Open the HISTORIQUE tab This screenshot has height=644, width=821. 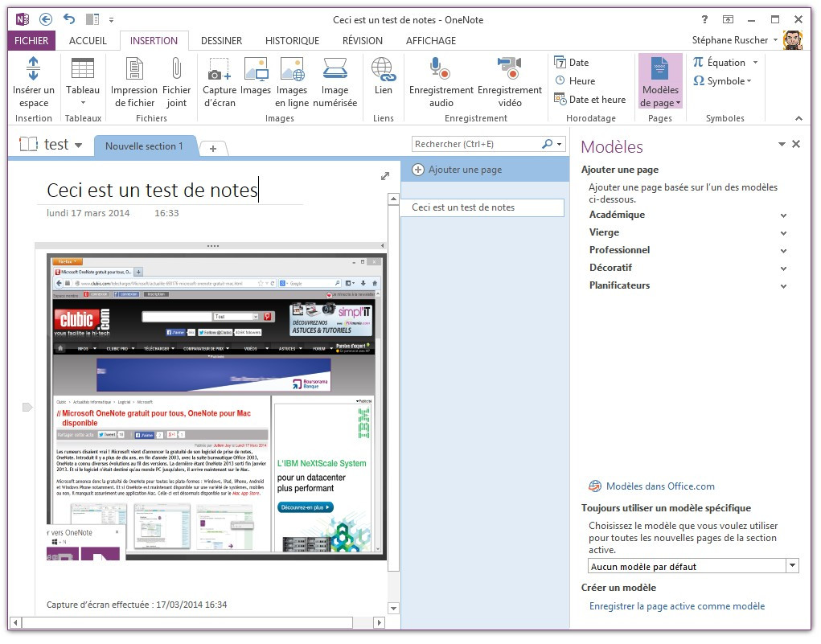[292, 40]
